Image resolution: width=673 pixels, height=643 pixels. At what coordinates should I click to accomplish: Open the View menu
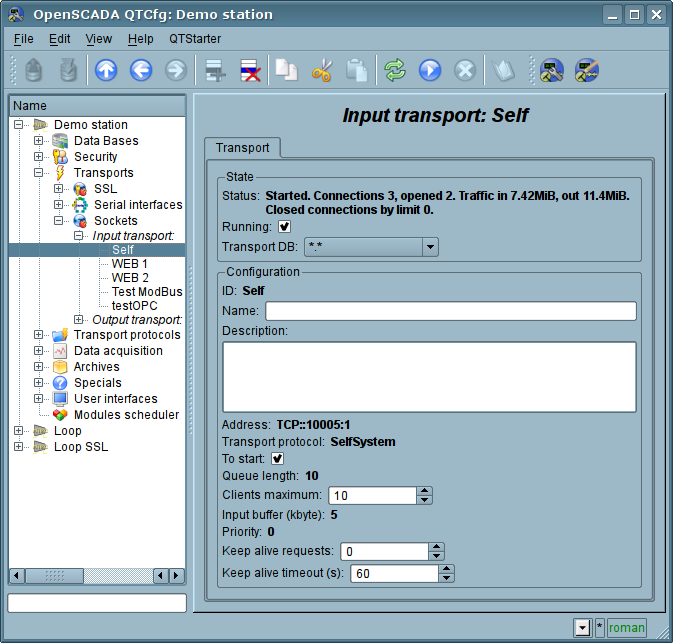pos(99,39)
